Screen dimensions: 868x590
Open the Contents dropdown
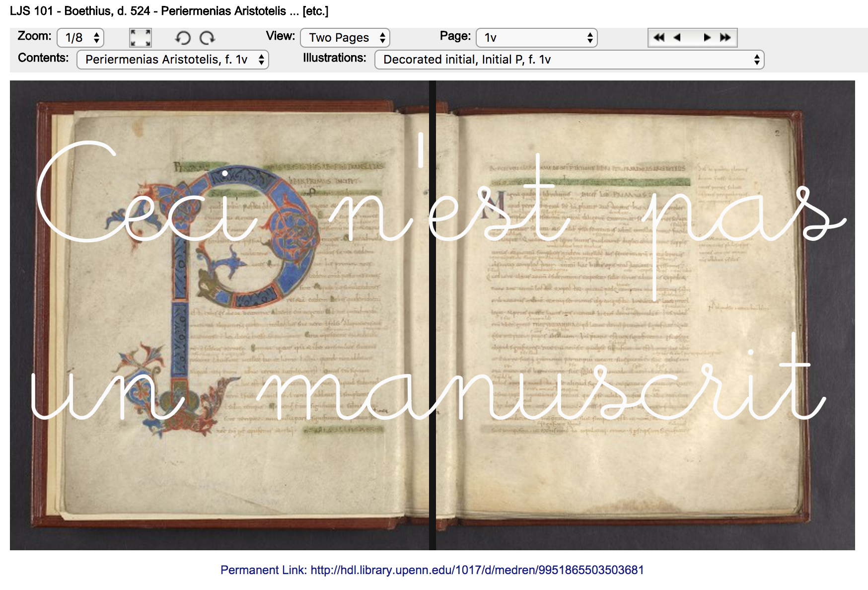click(x=173, y=60)
